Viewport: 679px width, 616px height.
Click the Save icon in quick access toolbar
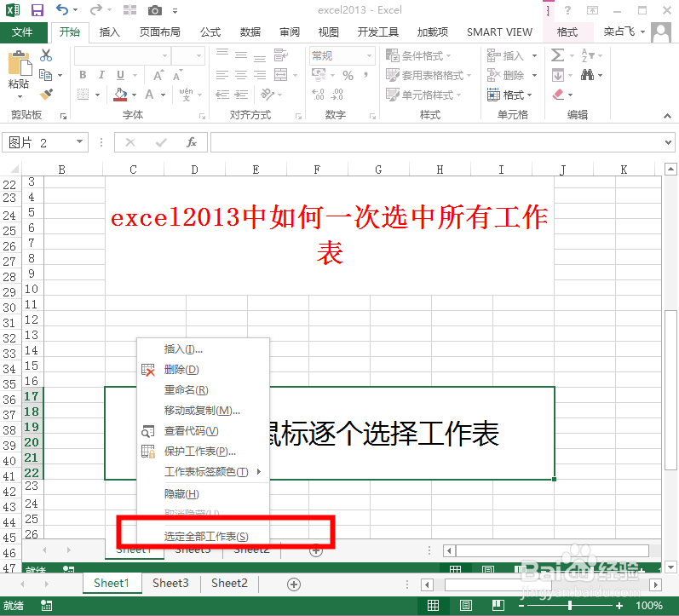pos(37,9)
